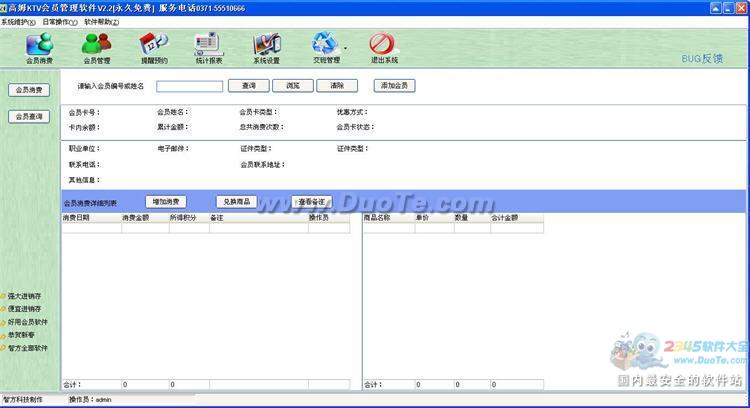
Task: Click the 会员消费详细列表 heading text
Action: 90,203
